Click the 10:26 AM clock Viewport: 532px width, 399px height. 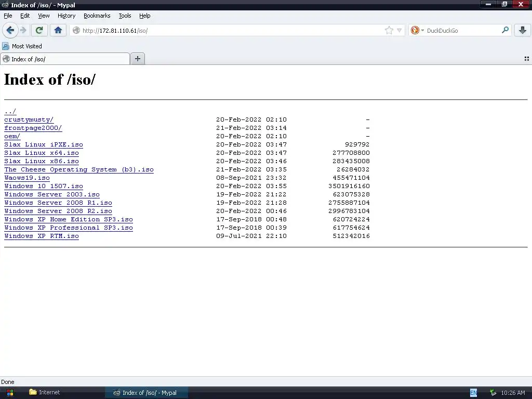coord(513,393)
